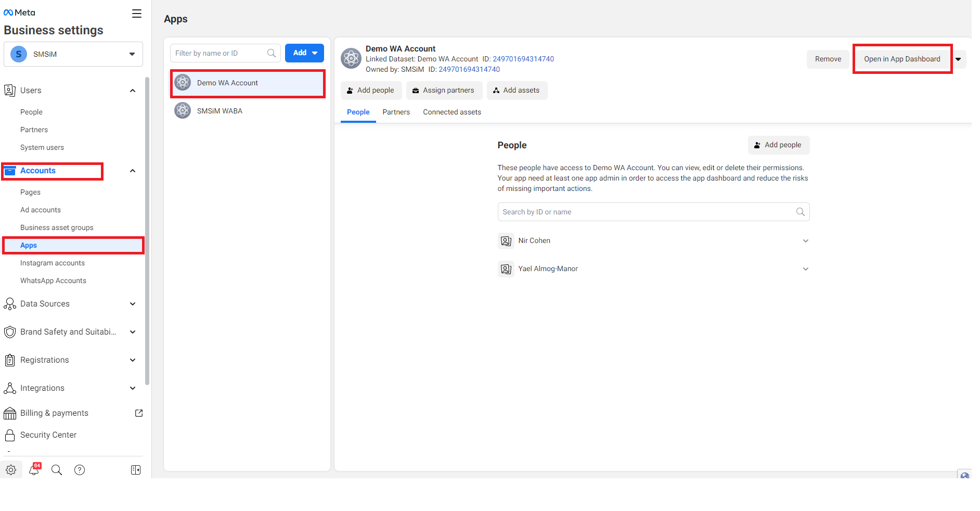
Task: Open WhatsApp Accounts
Action: pos(53,280)
